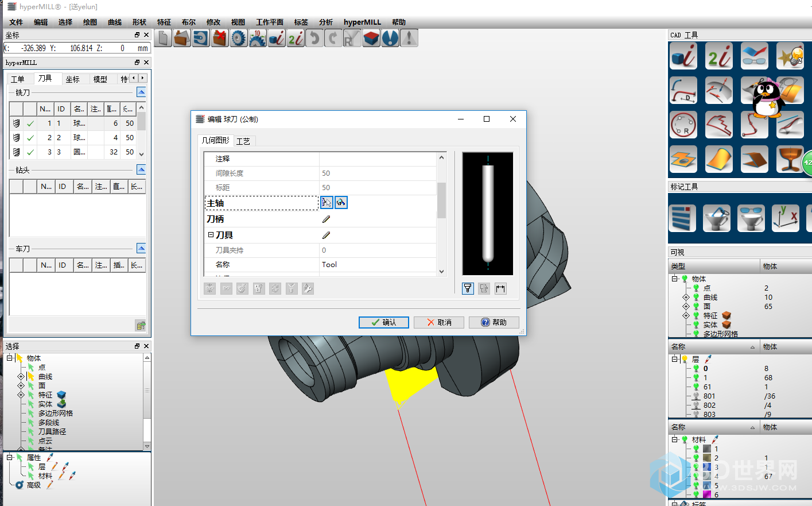Open the 文件 menu
This screenshot has width=812, height=506.
pyautogui.click(x=16, y=22)
